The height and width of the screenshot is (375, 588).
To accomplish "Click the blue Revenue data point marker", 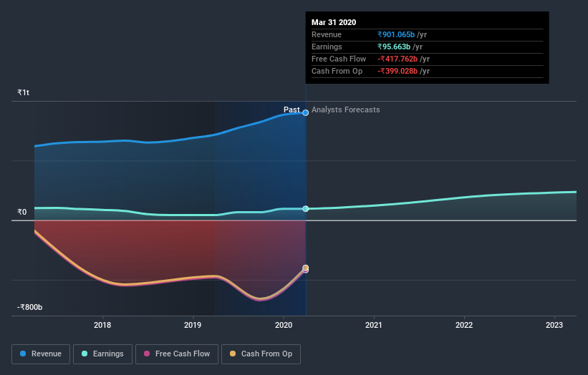I will pos(306,112).
